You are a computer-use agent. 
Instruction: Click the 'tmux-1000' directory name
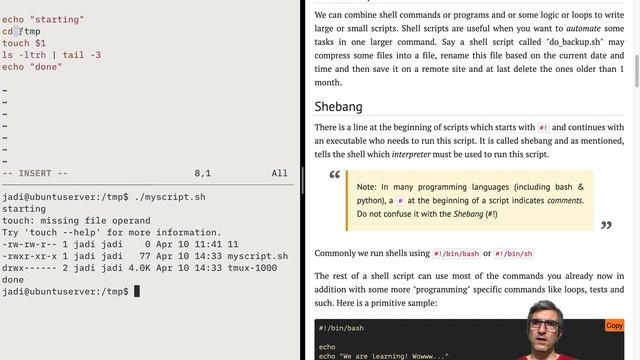pyautogui.click(x=252, y=268)
